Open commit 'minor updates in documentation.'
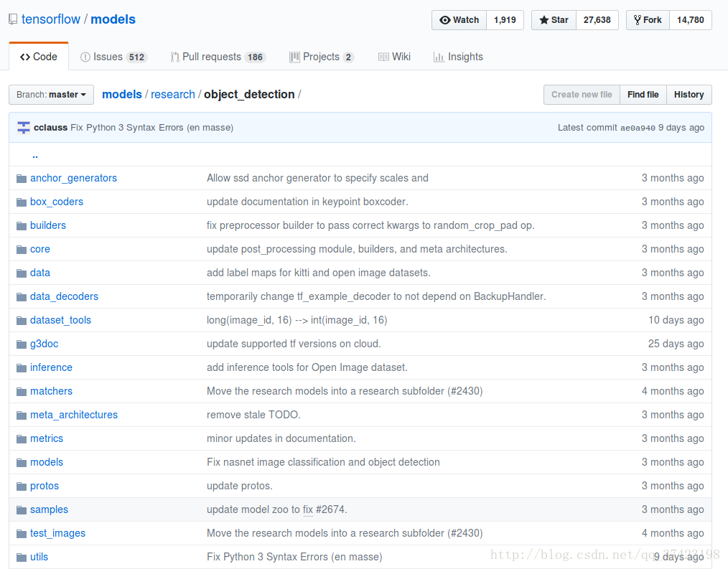Viewport: 728px width, 569px height. coord(281,438)
